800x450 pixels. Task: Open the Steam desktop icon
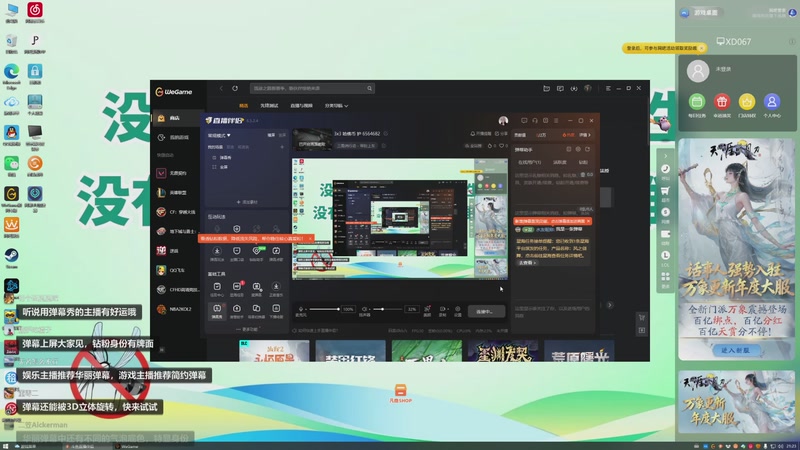[x=11, y=256]
